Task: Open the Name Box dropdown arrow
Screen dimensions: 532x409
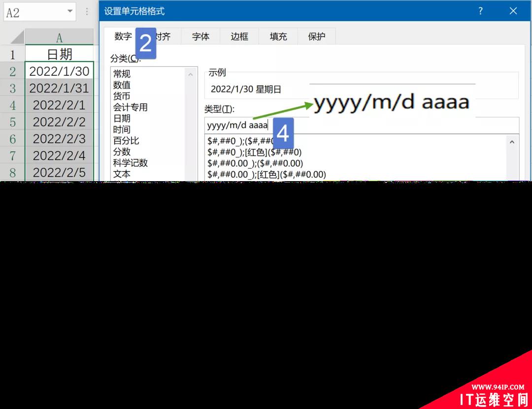Action: tap(70, 11)
